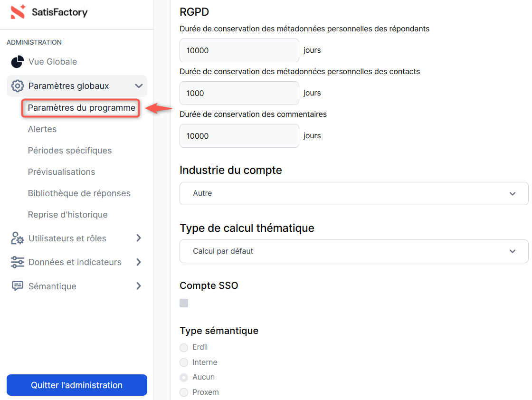Viewport: 532px width, 400px height.
Task: Expand the Sémantique section arrow
Action: tap(139, 286)
